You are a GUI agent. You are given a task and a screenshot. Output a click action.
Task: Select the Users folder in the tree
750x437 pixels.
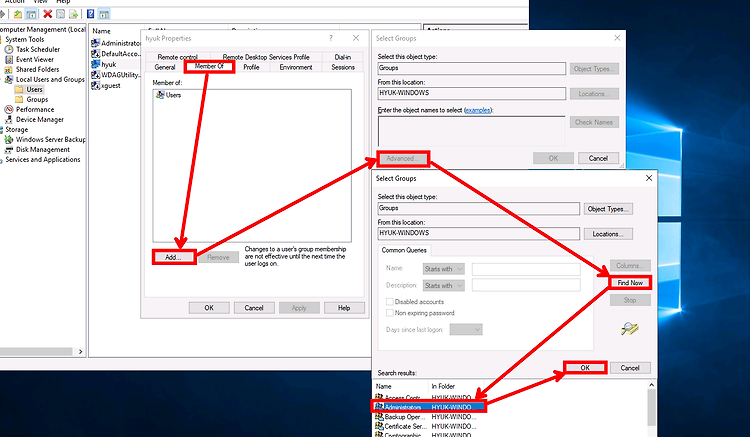29,89
